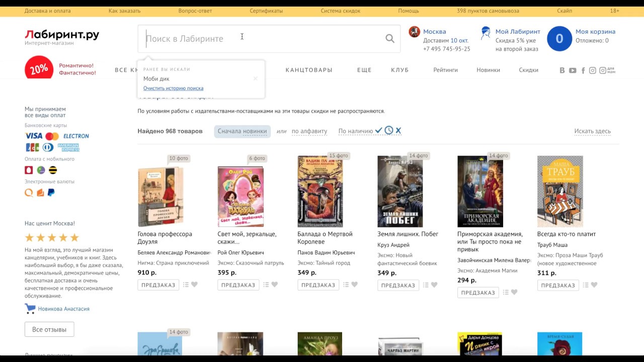644x362 pixels.
Task: Expand the 'Искать здесь' search option
Action: [593, 131]
